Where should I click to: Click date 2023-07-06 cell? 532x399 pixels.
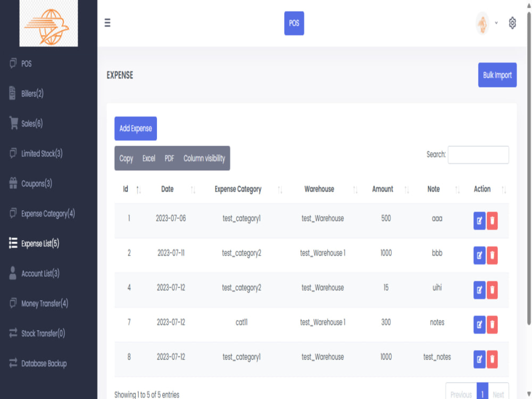[171, 219]
